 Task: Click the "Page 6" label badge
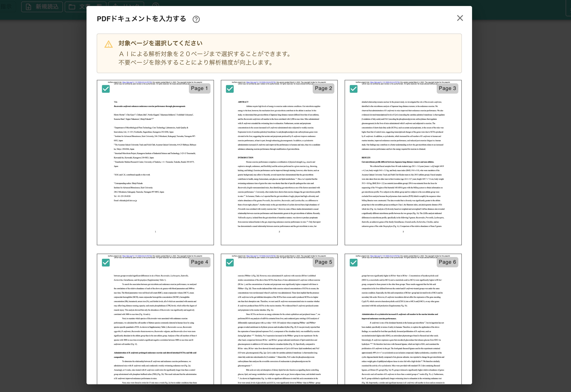click(447, 262)
